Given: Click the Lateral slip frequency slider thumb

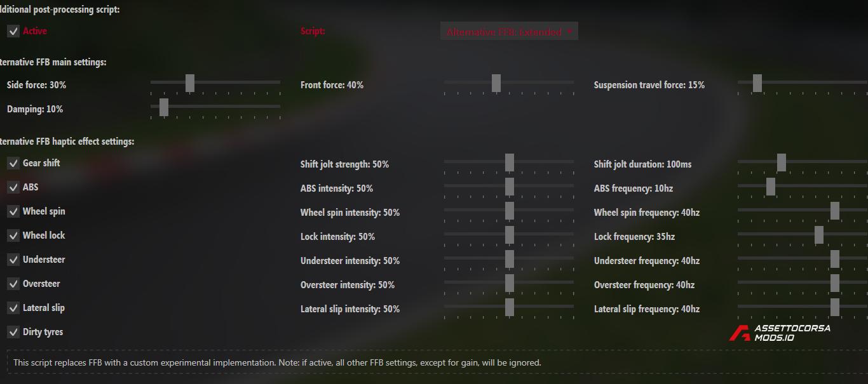Looking at the screenshot, I should click(x=835, y=307).
